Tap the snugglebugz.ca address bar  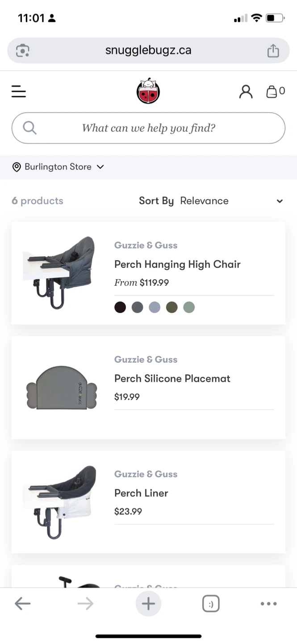[x=148, y=50]
